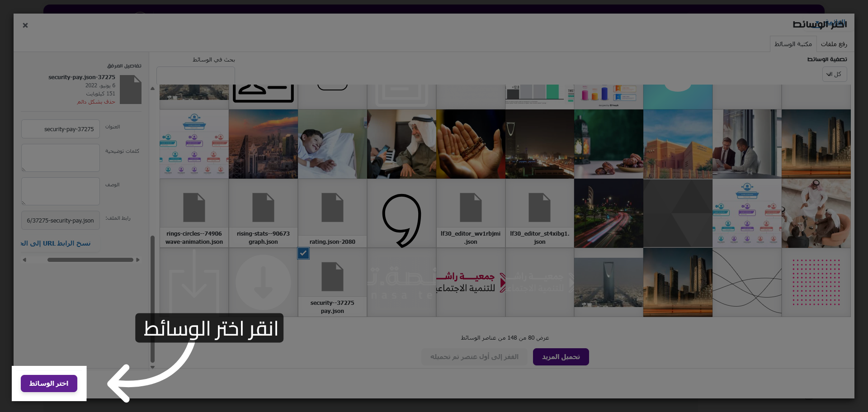Click the تحميل المزيد load more button
This screenshot has width=868, height=412.
[561, 356]
